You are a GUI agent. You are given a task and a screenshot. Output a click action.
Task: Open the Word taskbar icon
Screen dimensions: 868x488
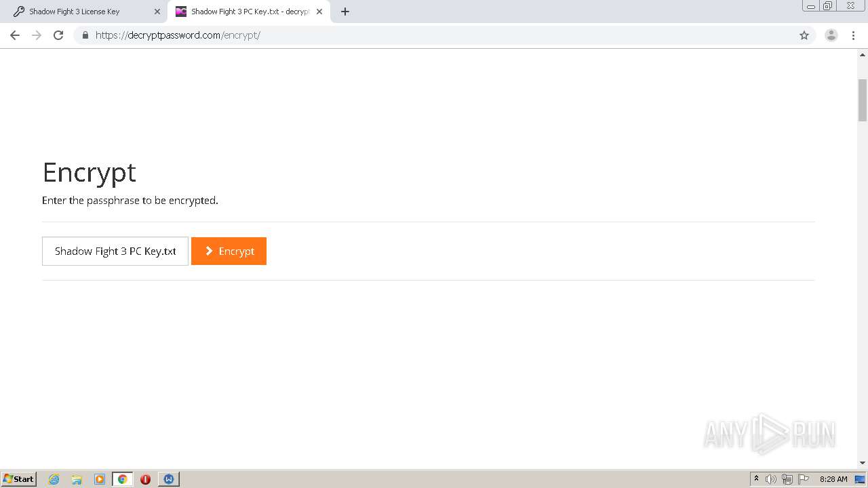168,479
